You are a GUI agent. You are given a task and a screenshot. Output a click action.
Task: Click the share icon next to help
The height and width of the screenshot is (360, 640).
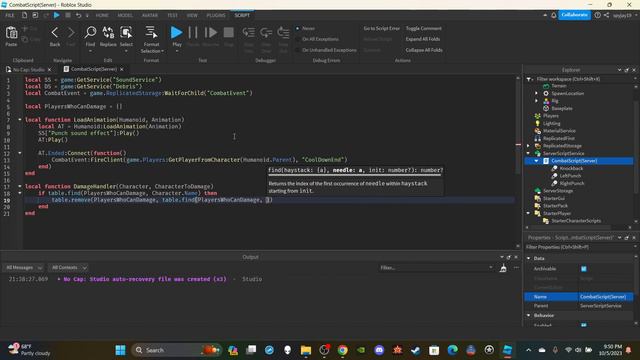(x=607, y=15)
